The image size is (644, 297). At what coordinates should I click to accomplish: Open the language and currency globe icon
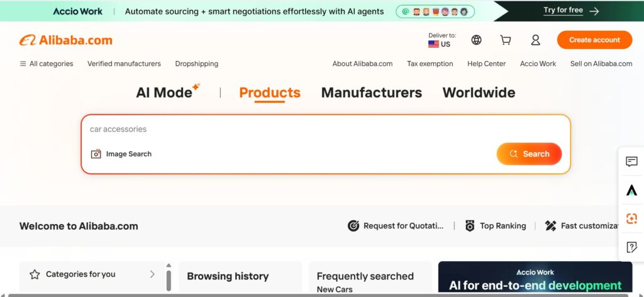coord(477,40)
